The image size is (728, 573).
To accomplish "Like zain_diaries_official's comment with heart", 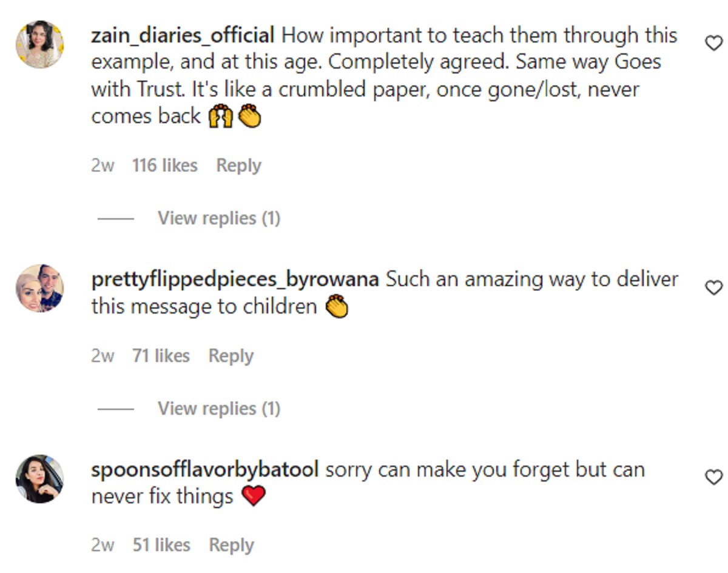I will (x=714, y=43).
